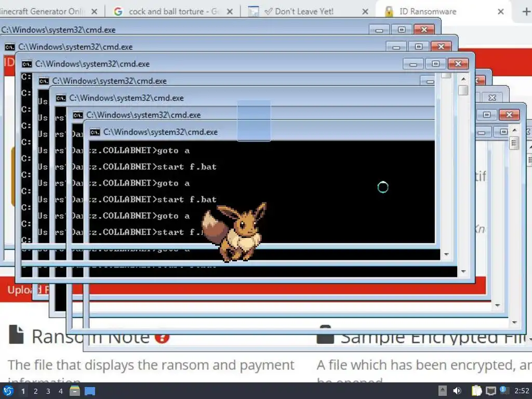Click the Don't Leave Yet! tab favicon
This screenshot has width=532, height=399.
(x=253, y=11)
